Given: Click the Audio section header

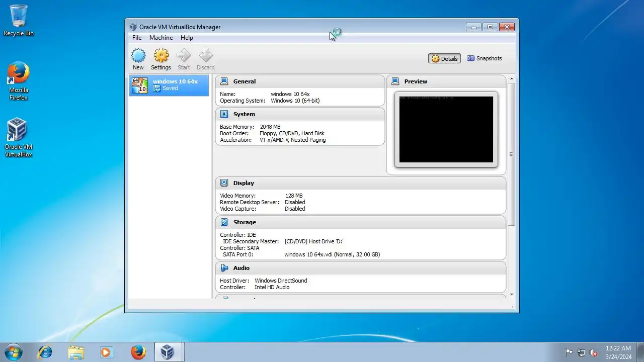Looking at the screenshot, I should click(360, 268).
